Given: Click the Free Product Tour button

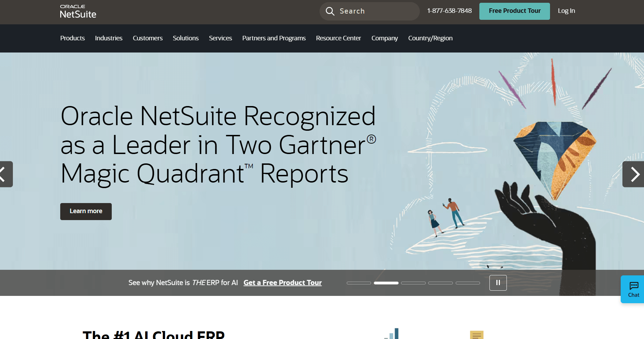Looking at the screenshot, I should [515, 11].
